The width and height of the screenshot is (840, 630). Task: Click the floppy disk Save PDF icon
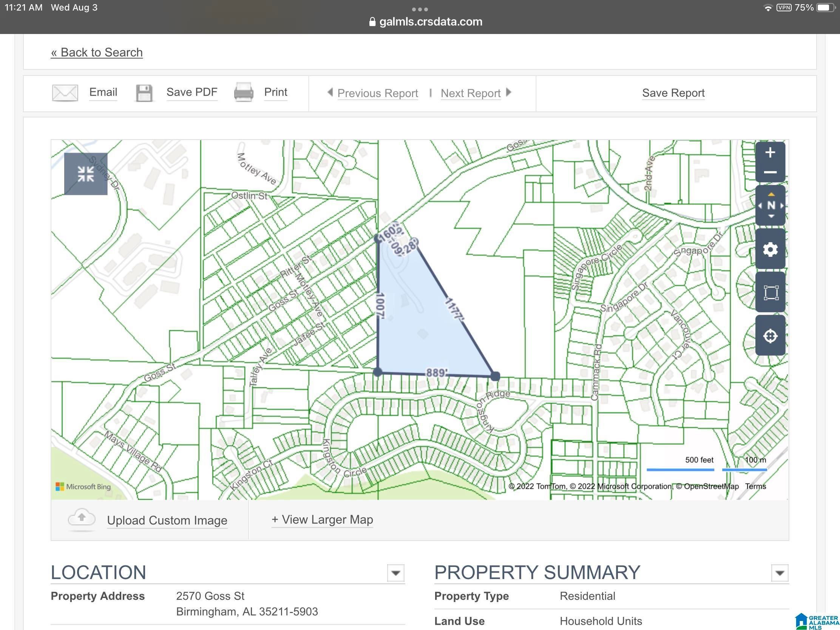(x=144, y=93)
